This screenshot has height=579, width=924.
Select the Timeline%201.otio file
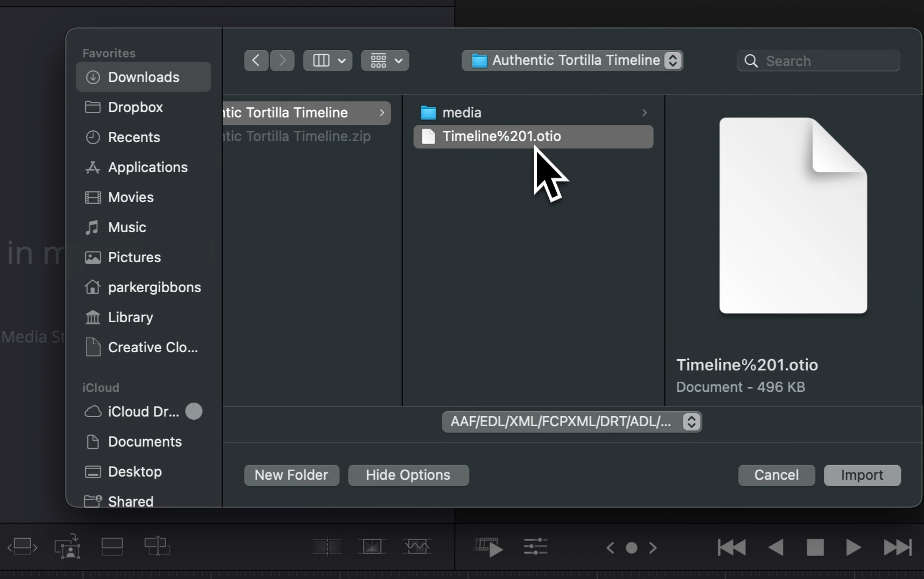(533, 136)
